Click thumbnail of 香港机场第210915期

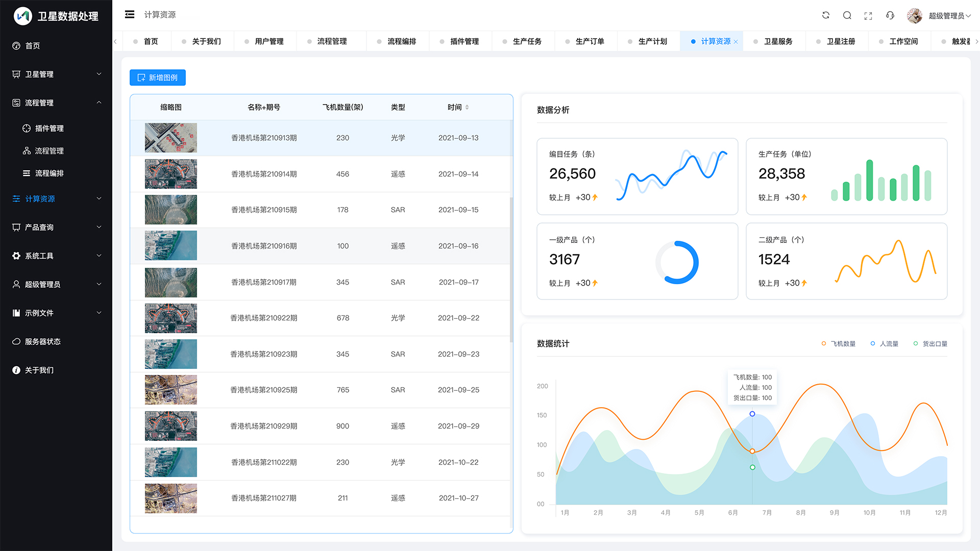tap(171, 210)
